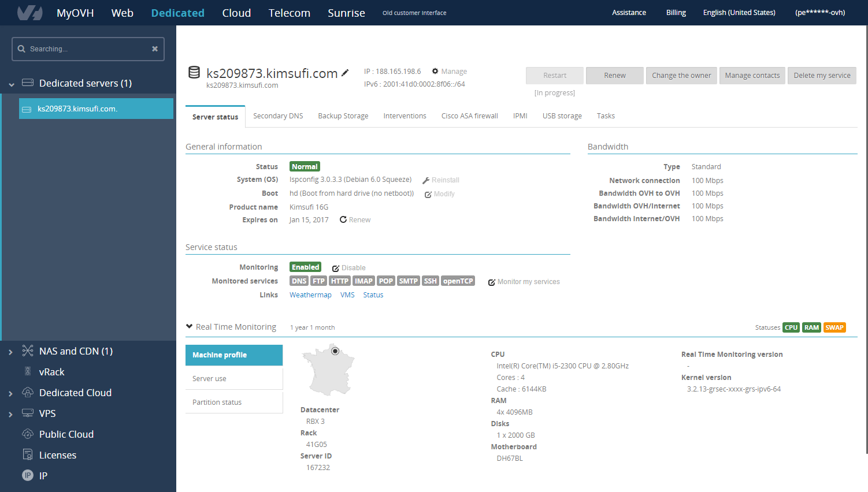
Task: Switch to the Secondary DNS tab
Action: (278, 116)
